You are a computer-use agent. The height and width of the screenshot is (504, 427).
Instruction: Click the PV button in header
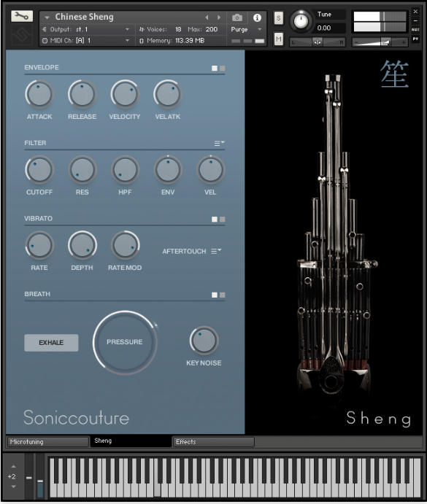(x=415, y=39)
